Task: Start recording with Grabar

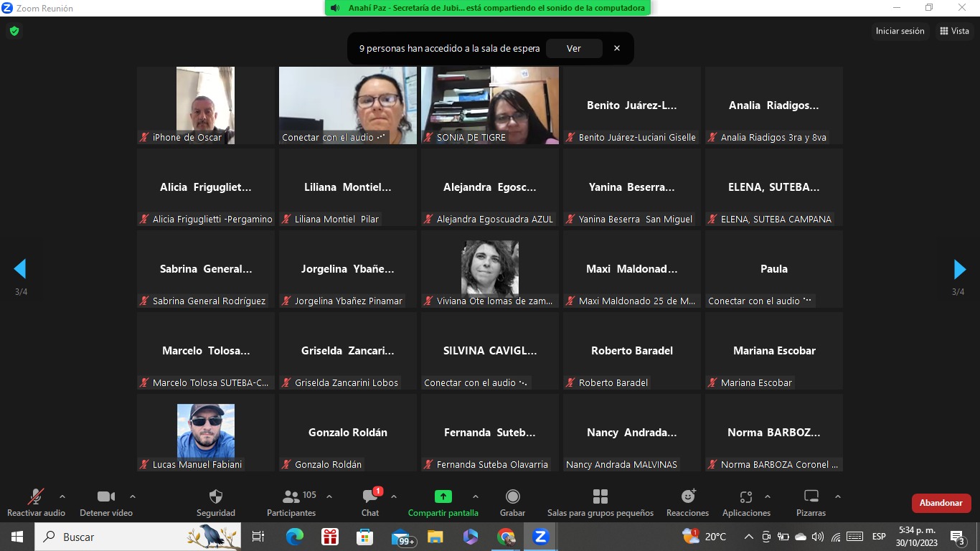Action: [x=512, y=497]
